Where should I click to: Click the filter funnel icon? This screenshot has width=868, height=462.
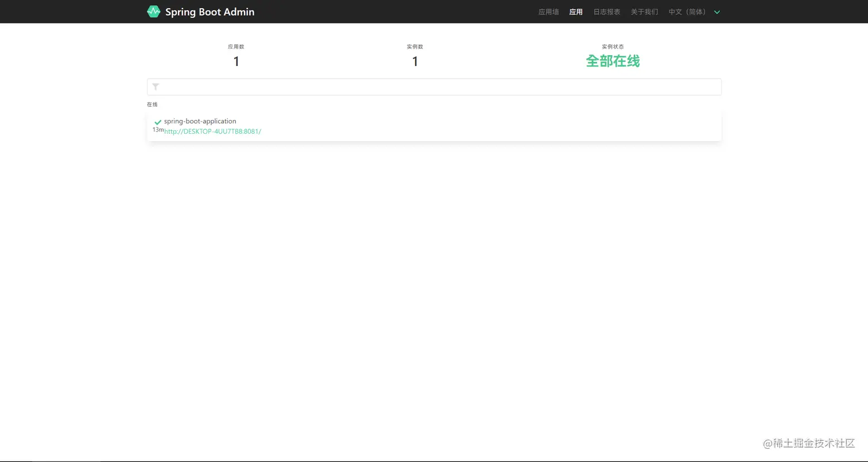point(156,87)
